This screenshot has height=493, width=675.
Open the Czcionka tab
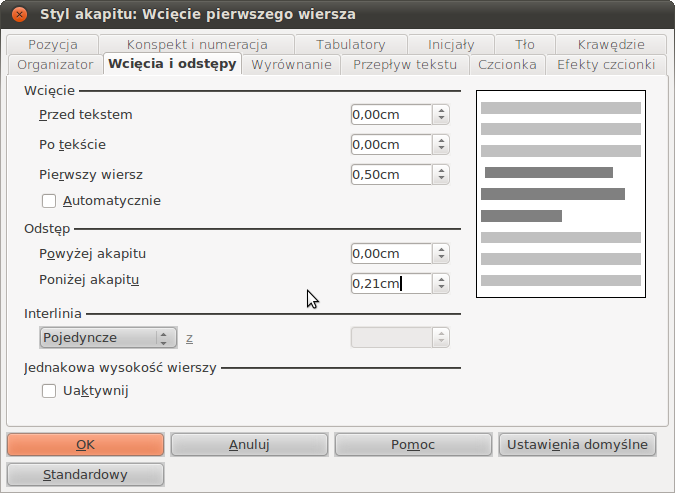507,65
